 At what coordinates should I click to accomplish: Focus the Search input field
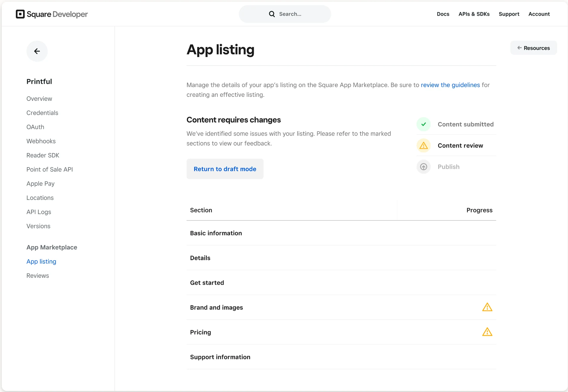(x=285, y=14)
